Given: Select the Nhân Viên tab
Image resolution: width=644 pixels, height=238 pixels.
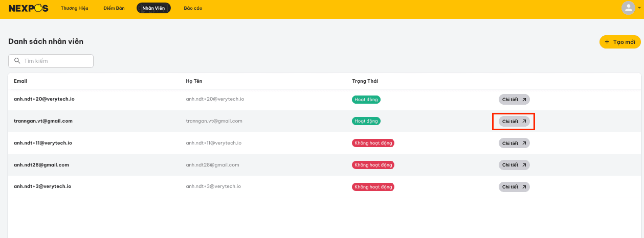Looking at the screenshot, I should [x=154, y=8].
